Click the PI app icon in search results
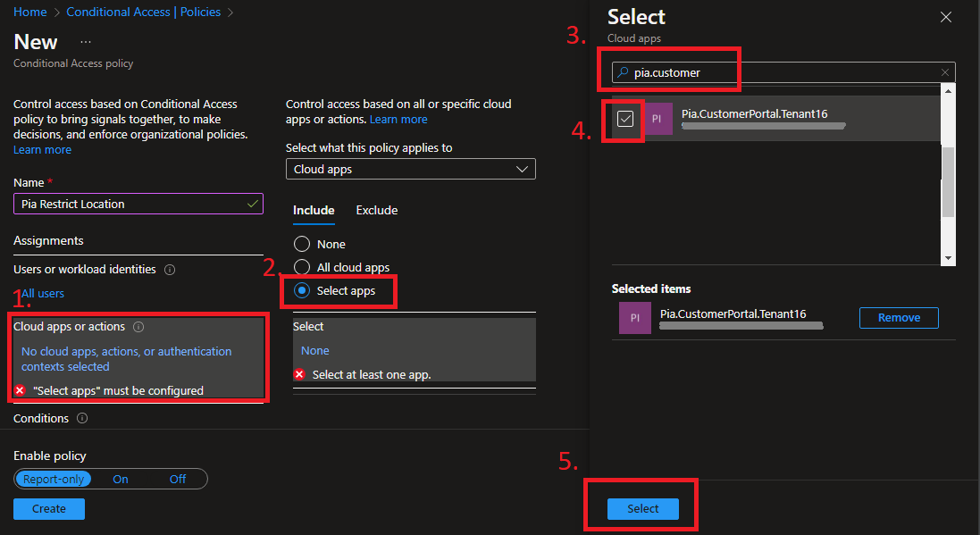The width and height of the screenshot is (980, 535). [657, 119]
